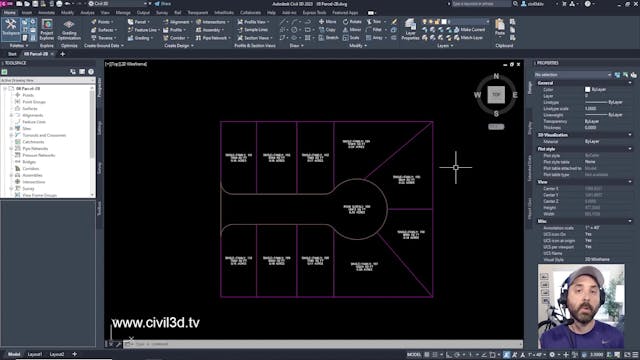Click the circle tool in Draw panel
This screenshot has width=640, height=360.
[x=294, y=30]
